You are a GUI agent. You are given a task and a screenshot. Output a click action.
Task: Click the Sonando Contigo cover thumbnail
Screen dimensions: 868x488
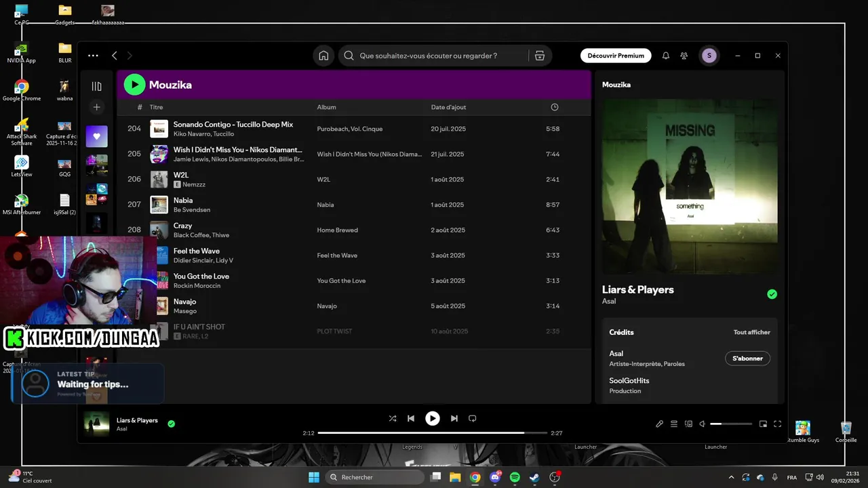pos(159,129)
